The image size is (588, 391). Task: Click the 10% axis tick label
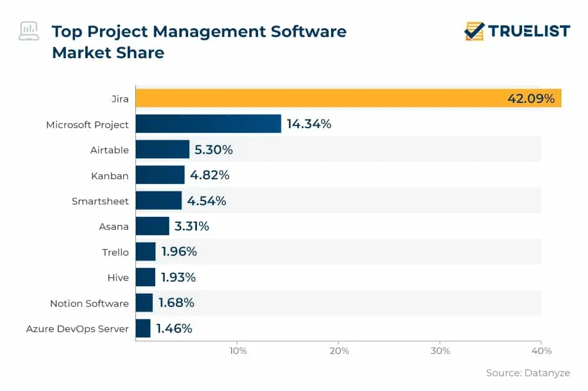(238, 351)
